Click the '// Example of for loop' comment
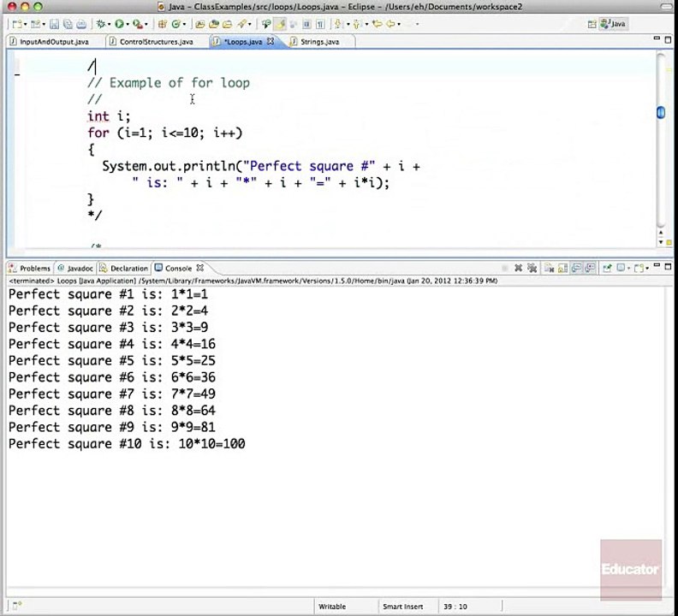 tap(169, 83)
